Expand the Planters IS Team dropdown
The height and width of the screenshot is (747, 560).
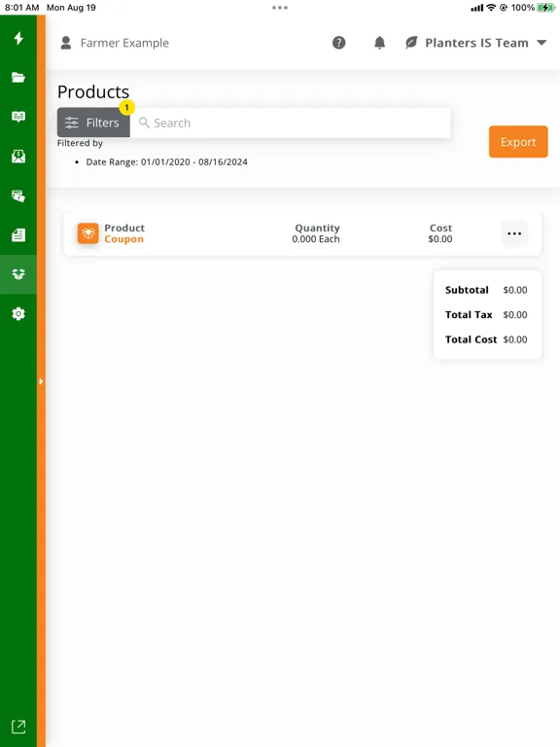(542, 43)
